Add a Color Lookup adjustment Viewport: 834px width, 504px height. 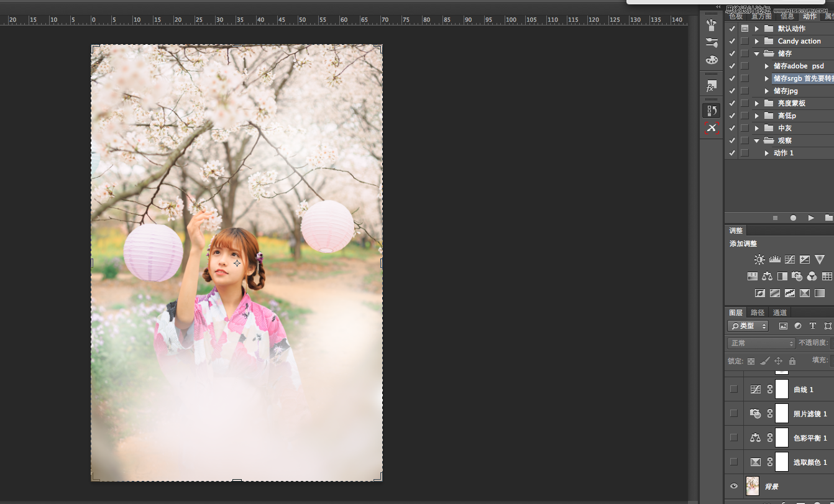click(827, 276)
